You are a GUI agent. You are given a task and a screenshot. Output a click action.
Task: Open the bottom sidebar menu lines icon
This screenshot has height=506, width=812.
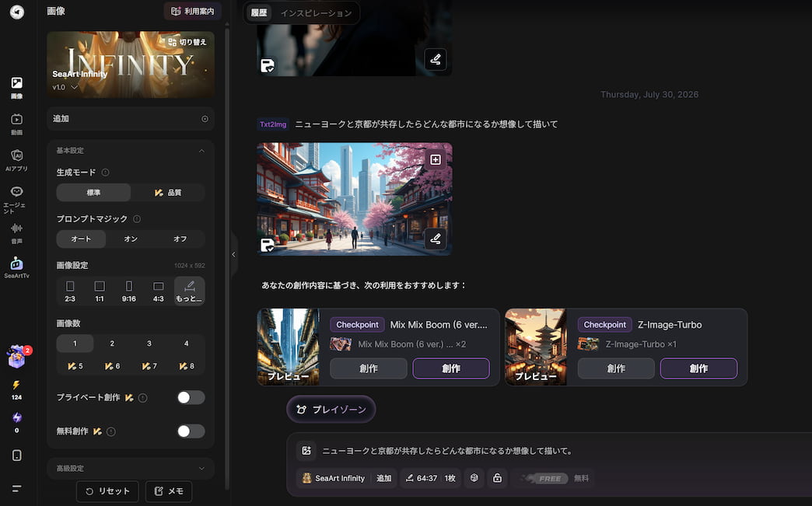pos(16,488)
